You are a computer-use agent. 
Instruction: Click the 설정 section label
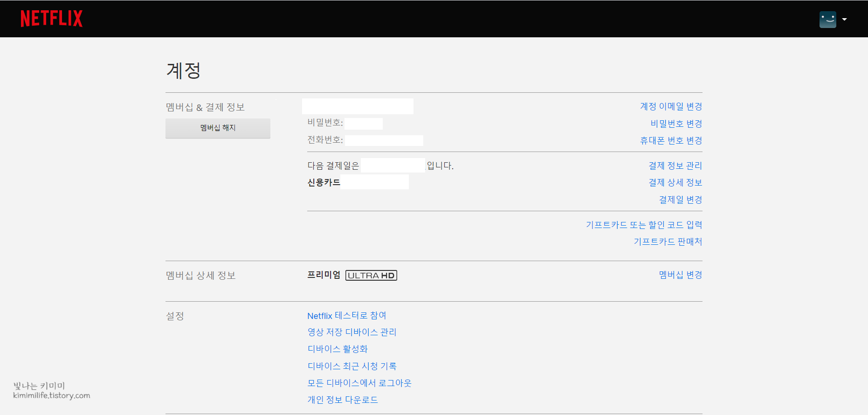(175, 316)
